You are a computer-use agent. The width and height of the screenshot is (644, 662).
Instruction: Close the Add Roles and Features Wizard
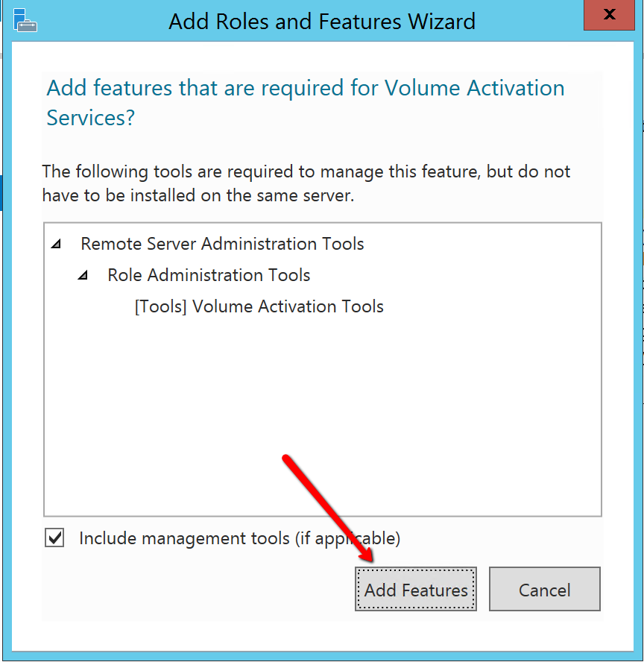click(x=609, y=14)
